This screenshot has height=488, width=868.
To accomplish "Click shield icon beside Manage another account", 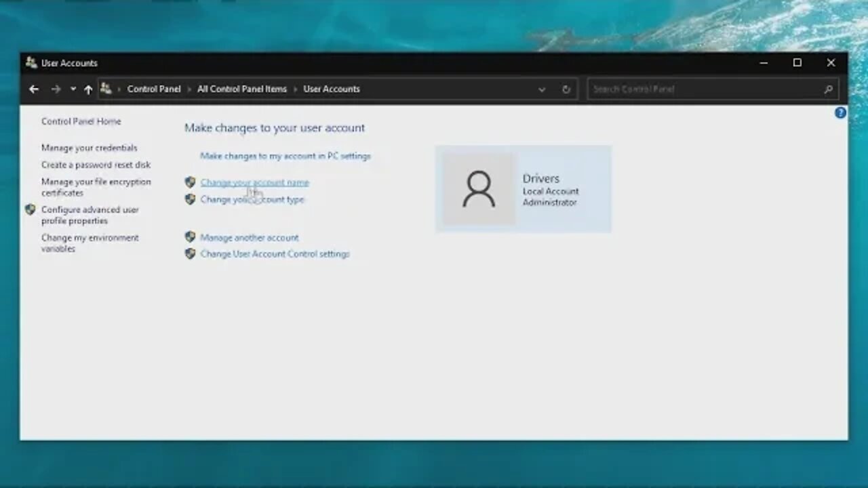I will click(x=190, y=237).
